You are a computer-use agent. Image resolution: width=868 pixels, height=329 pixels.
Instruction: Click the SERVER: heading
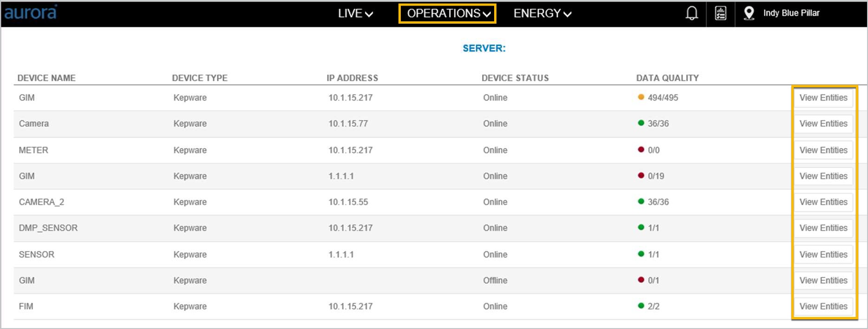(x=484, y=48)
